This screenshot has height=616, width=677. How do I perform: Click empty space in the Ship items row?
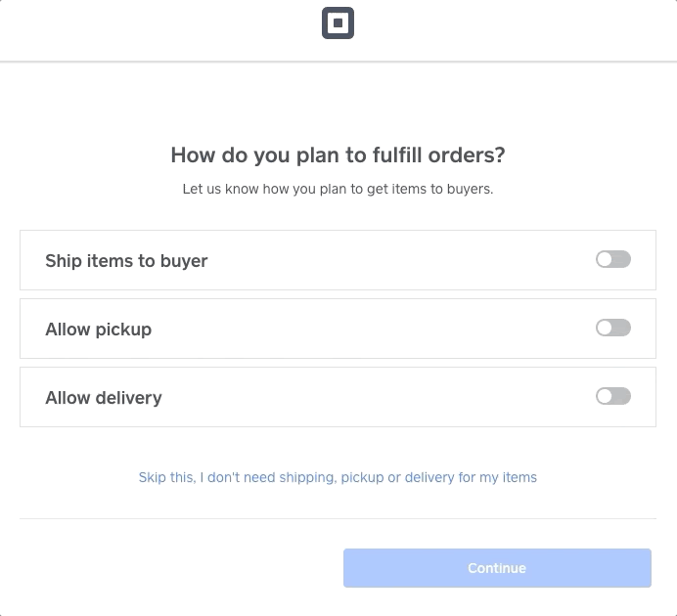(x=388, y=260)
